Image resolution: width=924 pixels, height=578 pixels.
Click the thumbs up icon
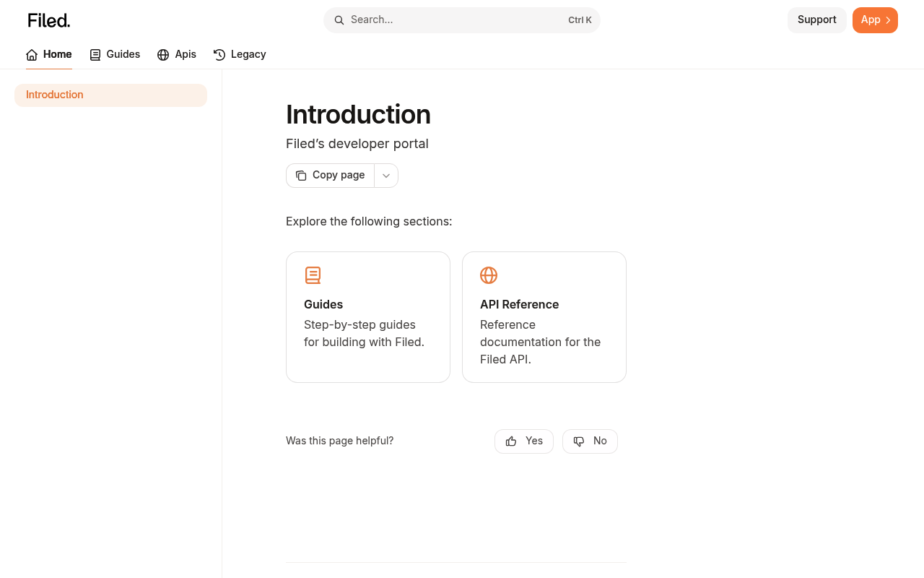pyautogui.click(x=511, y=441)
